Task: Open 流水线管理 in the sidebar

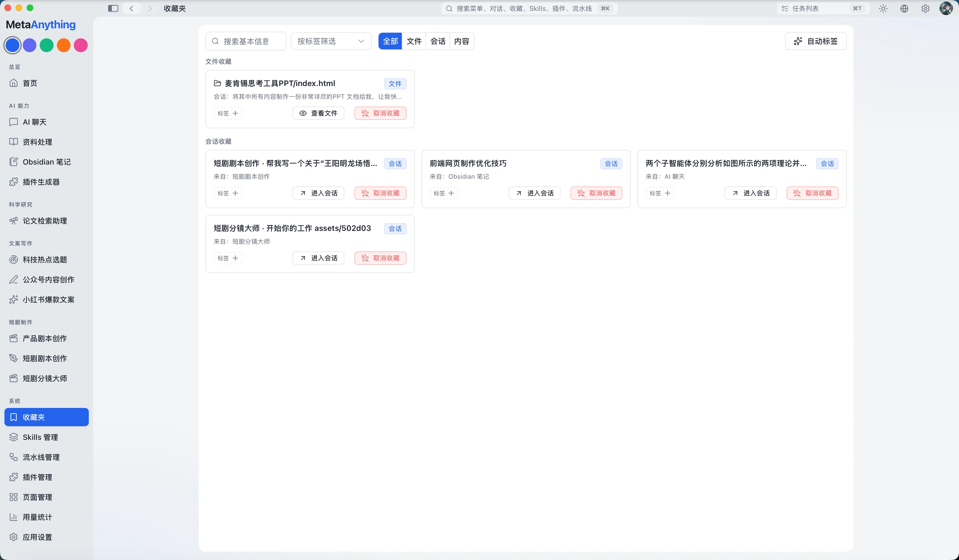Action: [x=46, y=457]
